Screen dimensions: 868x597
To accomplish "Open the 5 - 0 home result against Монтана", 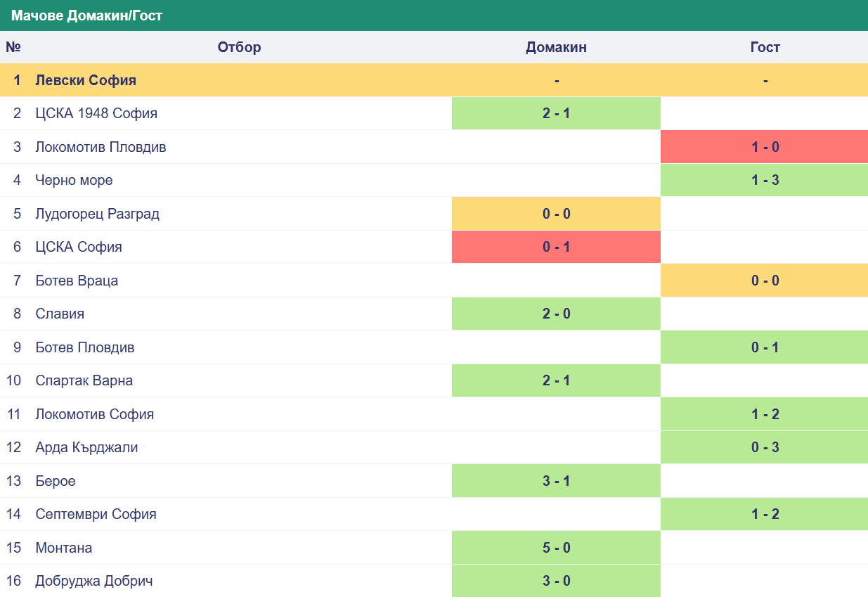I will 556,548.
